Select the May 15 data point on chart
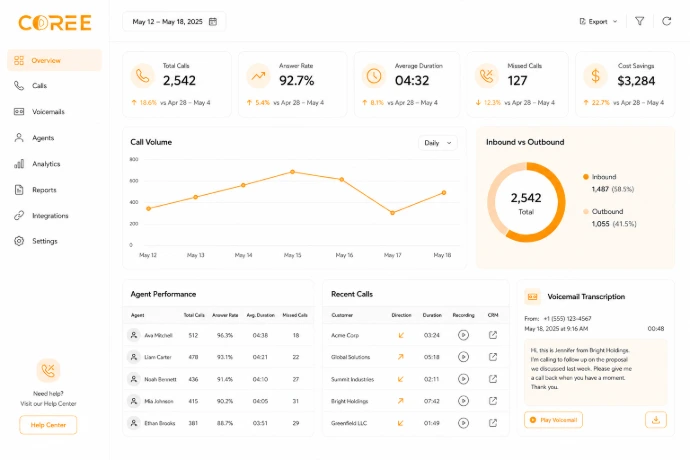Viewport: 690px width, 460px height. point(293,172)
